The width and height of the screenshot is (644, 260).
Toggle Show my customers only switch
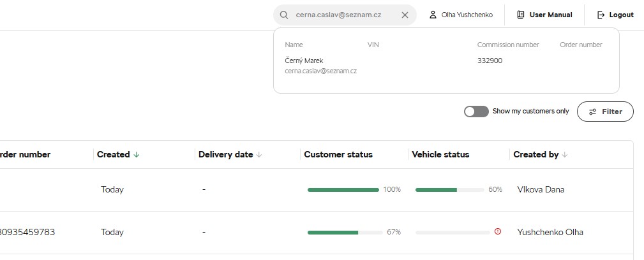[476, 112]
